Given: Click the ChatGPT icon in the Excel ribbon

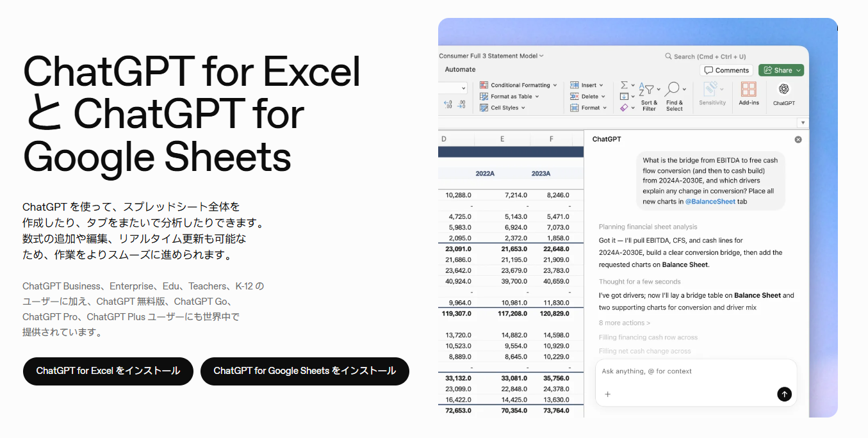Looking at the screenshot, I should tap(783, 89).
